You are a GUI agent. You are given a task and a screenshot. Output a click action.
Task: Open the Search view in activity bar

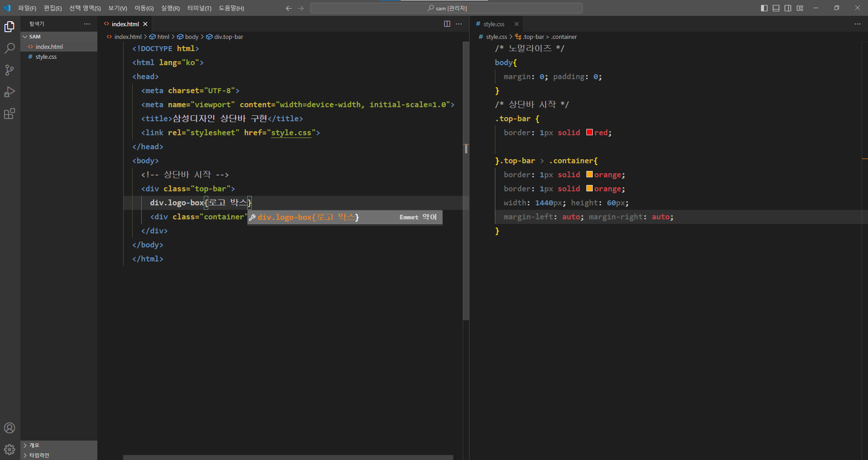pyautogui.click(x=10, y=48)
